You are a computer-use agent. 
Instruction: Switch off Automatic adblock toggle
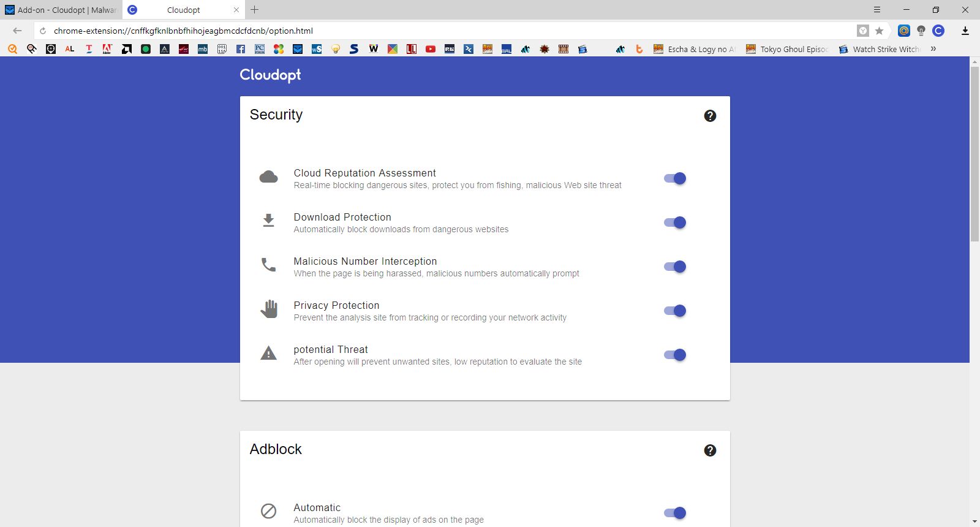coord(675,513)
